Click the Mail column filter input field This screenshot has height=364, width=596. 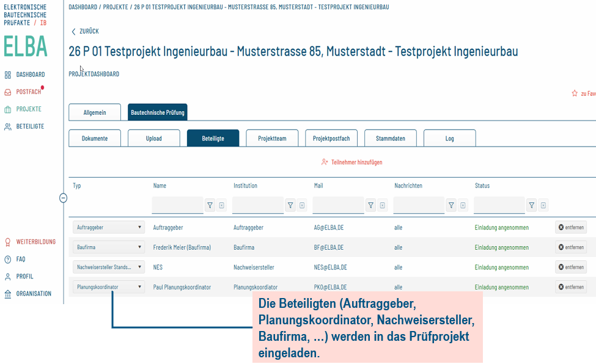coord(338,205)
